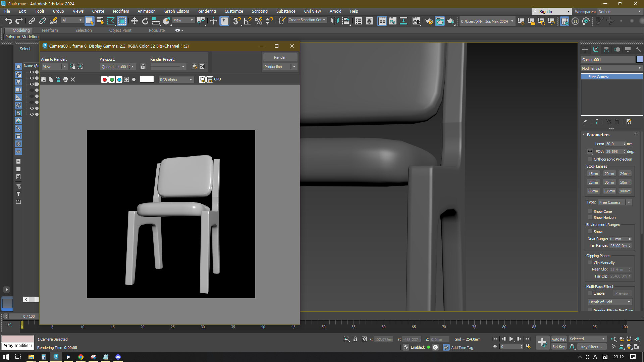Open Modifier List dropdown
The image size is (644, 362).
[611, 68]
